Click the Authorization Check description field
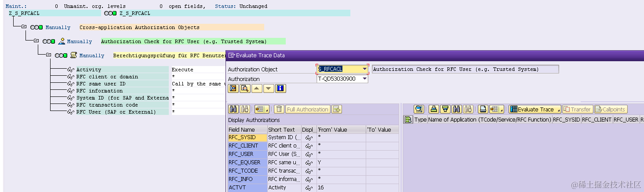644x192 pixels. [x=465, y=69]
